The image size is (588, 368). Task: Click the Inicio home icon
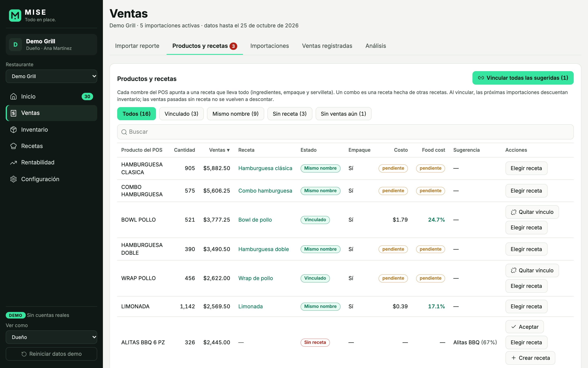(14, 97)
